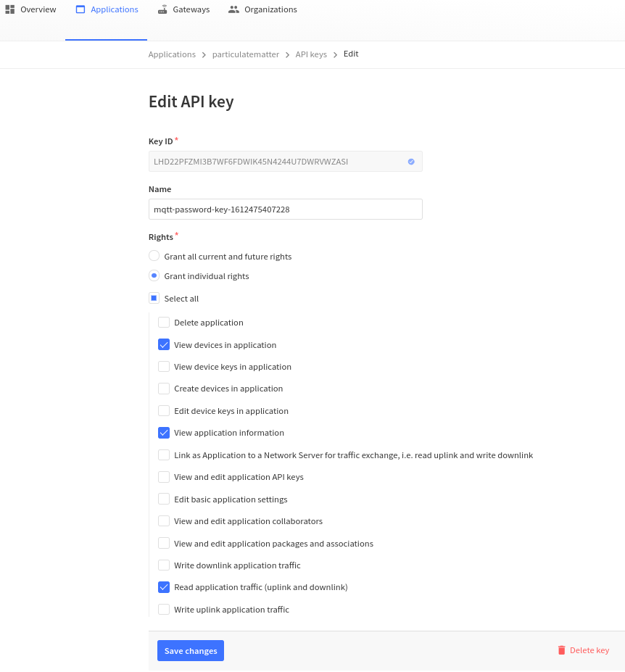625x672 pixels.
Task: Click the Applications window icon
Action: point(80,9)
